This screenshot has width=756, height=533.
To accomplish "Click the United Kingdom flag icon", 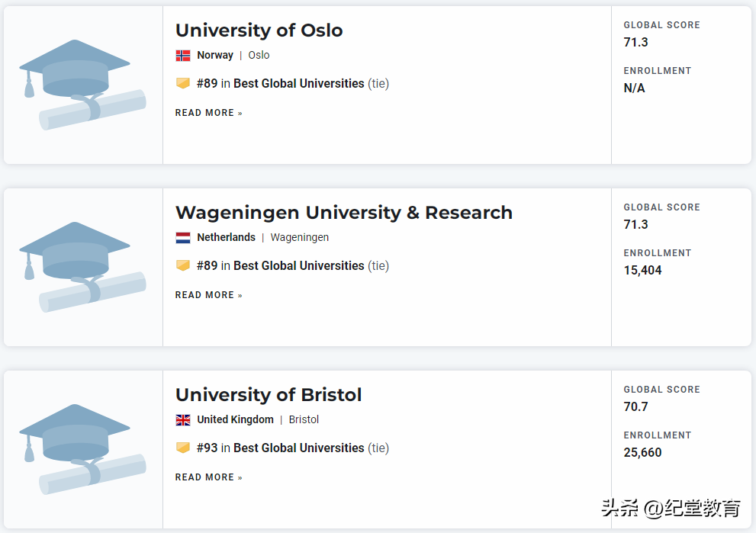I will pos(183,420).
